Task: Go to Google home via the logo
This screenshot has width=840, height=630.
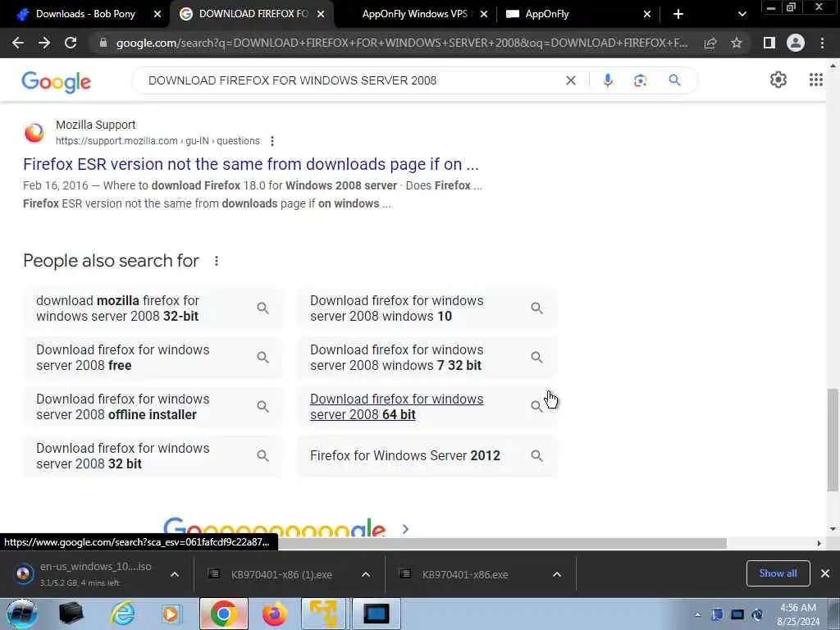Action: click(x=57, y=82)
